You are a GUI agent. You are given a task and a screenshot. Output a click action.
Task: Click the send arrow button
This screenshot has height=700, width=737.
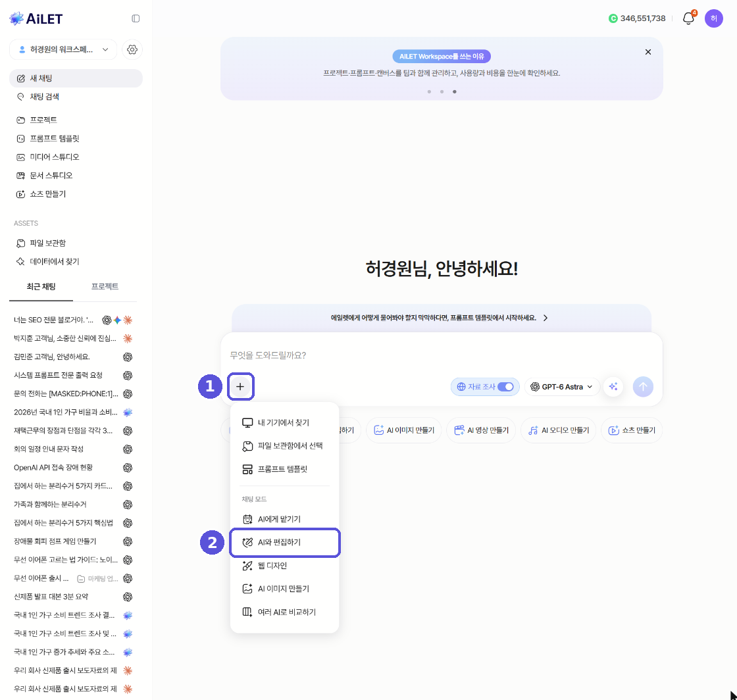coord(642,387)
